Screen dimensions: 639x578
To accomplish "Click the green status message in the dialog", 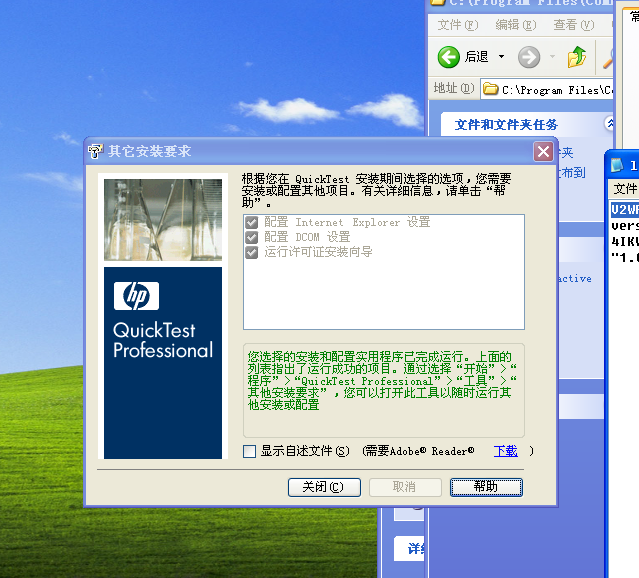I will point(382,381).
